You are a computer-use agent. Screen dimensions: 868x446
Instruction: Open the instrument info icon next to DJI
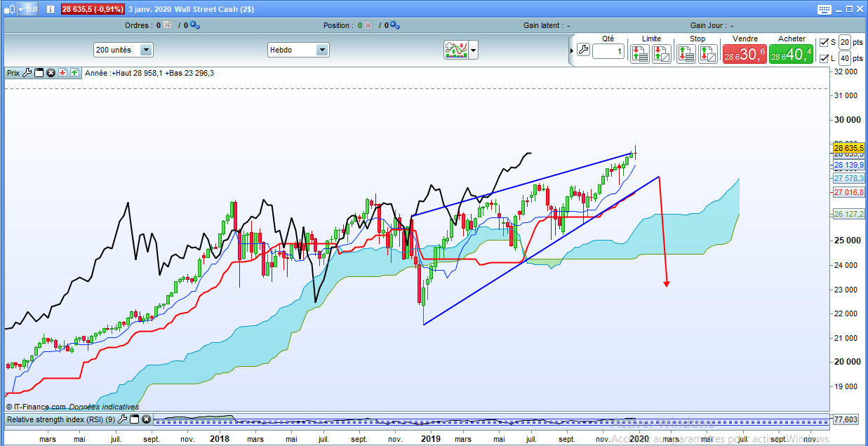pyautogui.click(x=50, y=9)
